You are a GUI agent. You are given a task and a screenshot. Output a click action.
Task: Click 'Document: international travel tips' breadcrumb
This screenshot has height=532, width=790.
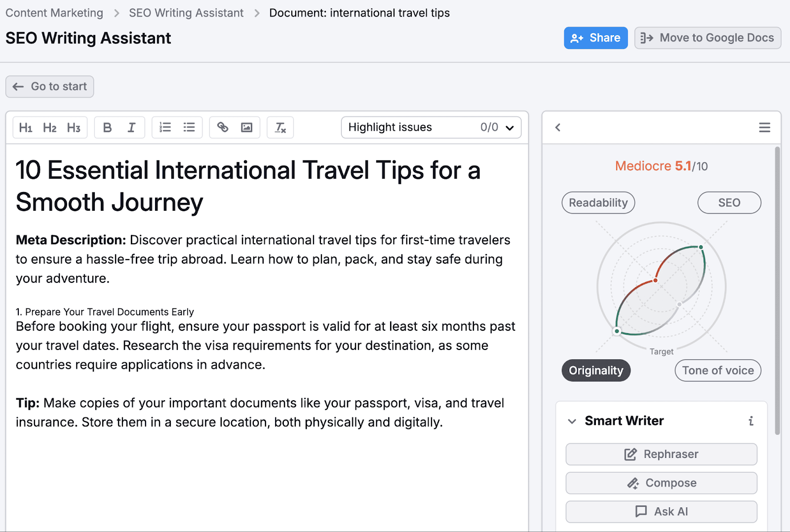(x=359, y=13)
